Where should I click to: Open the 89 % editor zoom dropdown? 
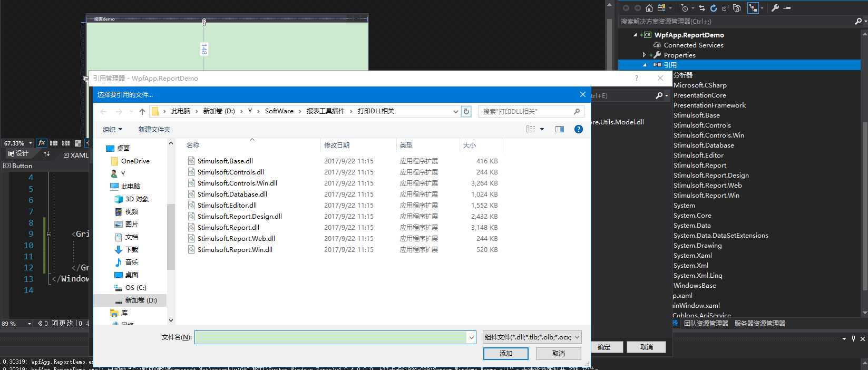[30, 323]
